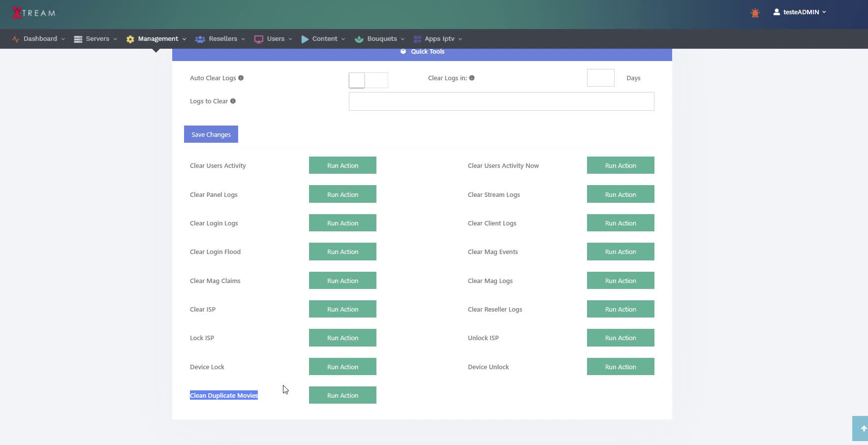This screenshot has width=868, height=445.
Task: Click the scroll-to-top arrow button
Action: [x=862, y=428]
